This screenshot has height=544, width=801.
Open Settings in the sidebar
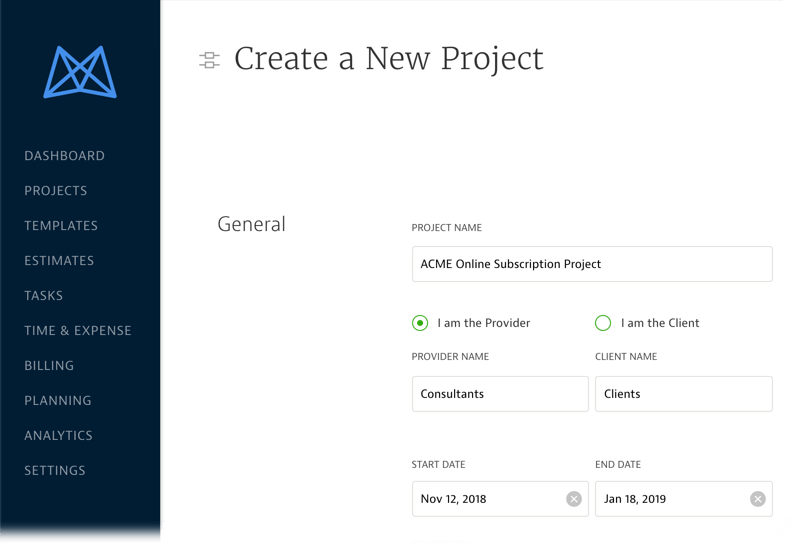coord(55,471)
